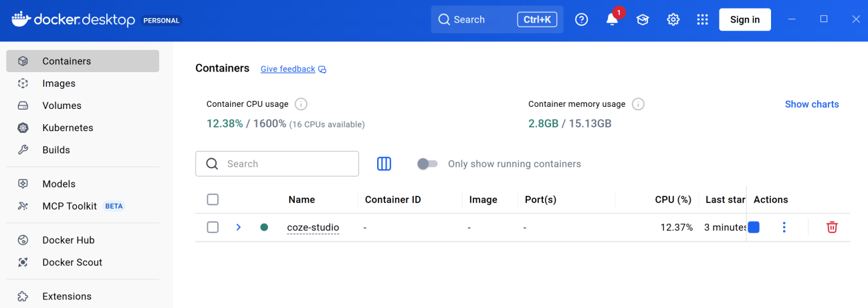Click the Image column header

pyautogui.click(x=483, y=199)
